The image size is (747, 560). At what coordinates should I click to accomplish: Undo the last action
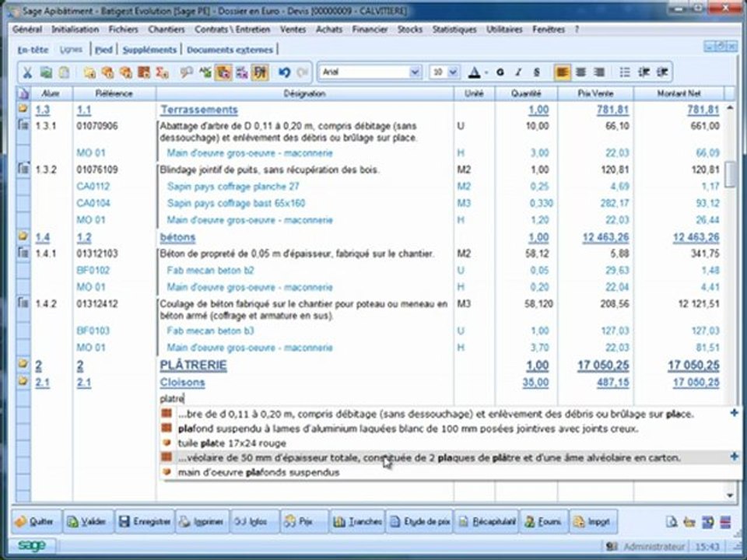click(285, 72)
